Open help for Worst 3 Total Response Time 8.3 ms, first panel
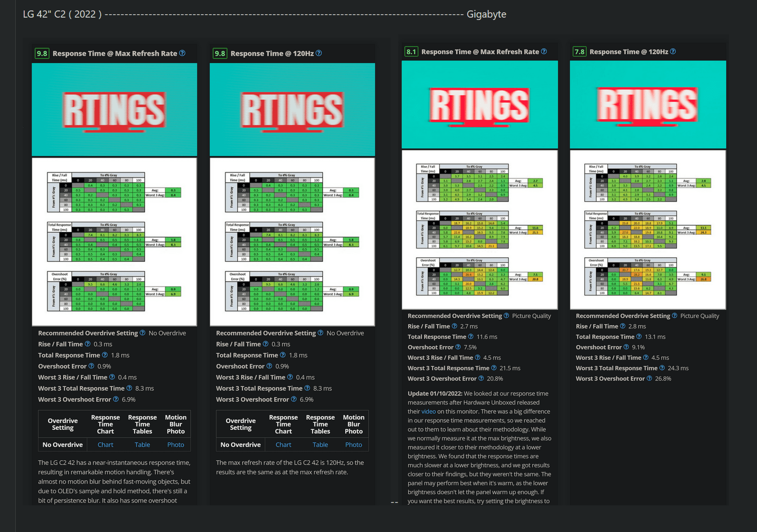The width and height of the screenshot is (757, 532). tap(129, 388)
